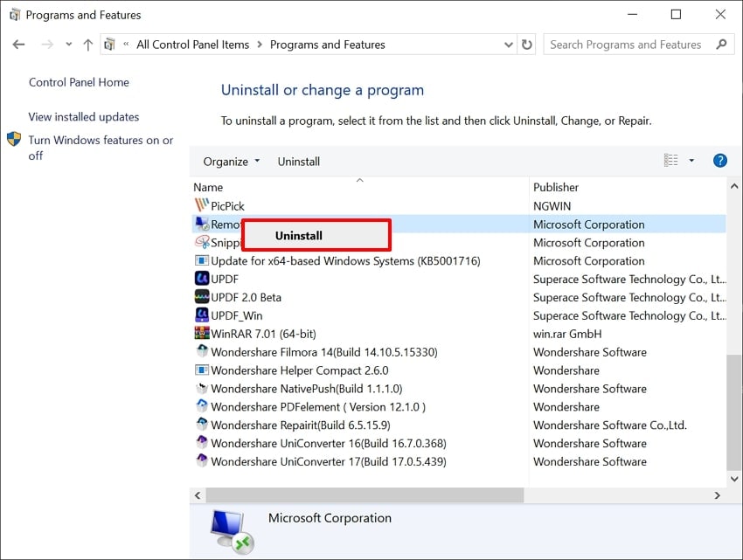Image resolution: width=743 pixels, height=560 pixels.
Task: Open the address bar history dropdown
Action: [x=508, y=44]
